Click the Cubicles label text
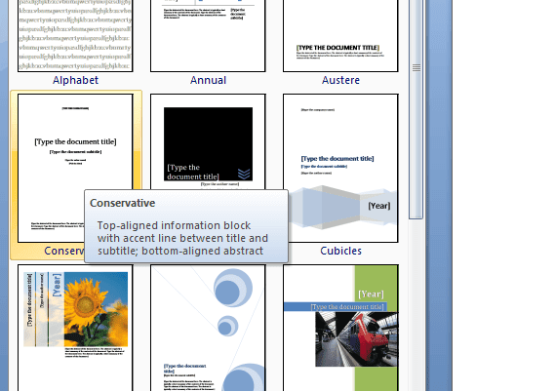This screenshot has height=392, width=555. 340,251
